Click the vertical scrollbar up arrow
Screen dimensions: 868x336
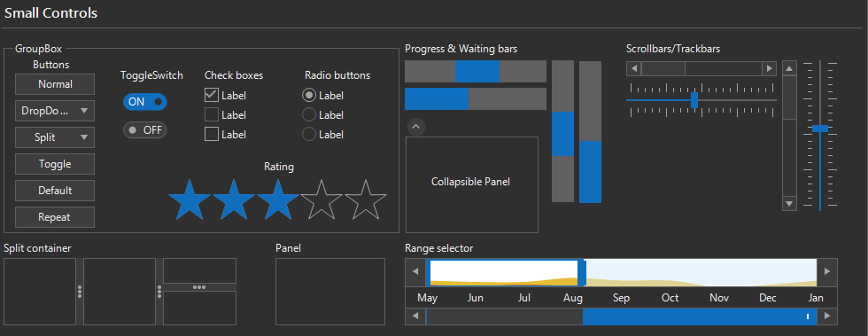tap(789, 69)
